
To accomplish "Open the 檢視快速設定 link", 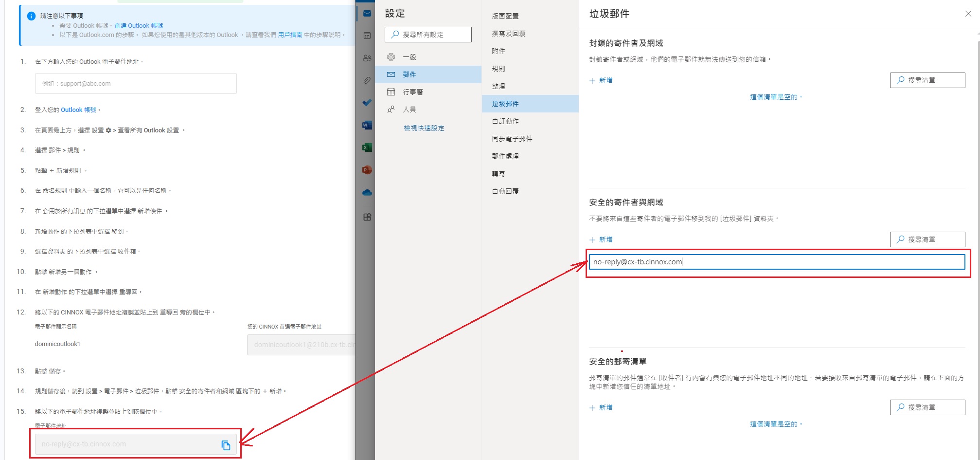I will 424,128.
